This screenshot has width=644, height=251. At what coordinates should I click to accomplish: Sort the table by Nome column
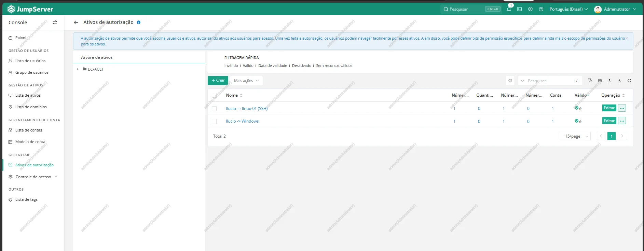(x=234, y=96)
